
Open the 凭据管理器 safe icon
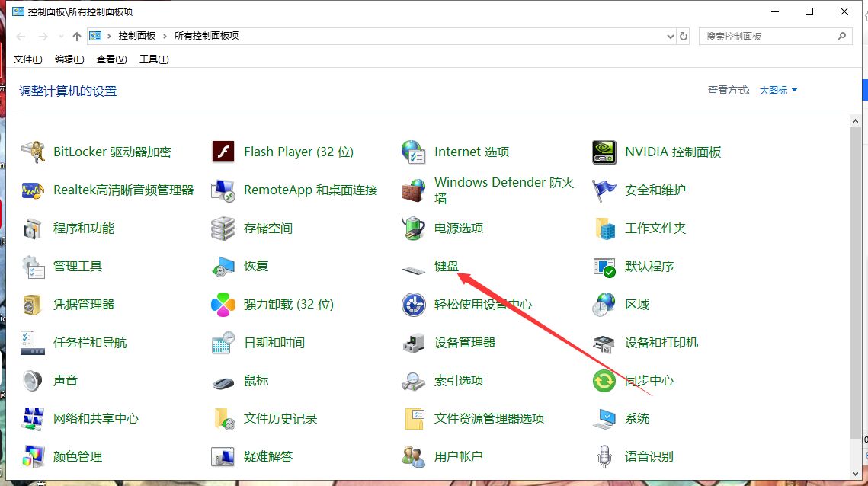coord(33,305)
